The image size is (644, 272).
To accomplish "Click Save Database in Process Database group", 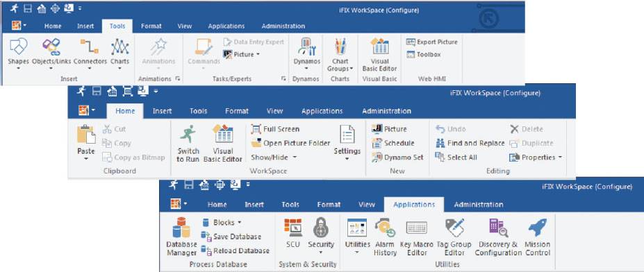I will click(231, 237).
